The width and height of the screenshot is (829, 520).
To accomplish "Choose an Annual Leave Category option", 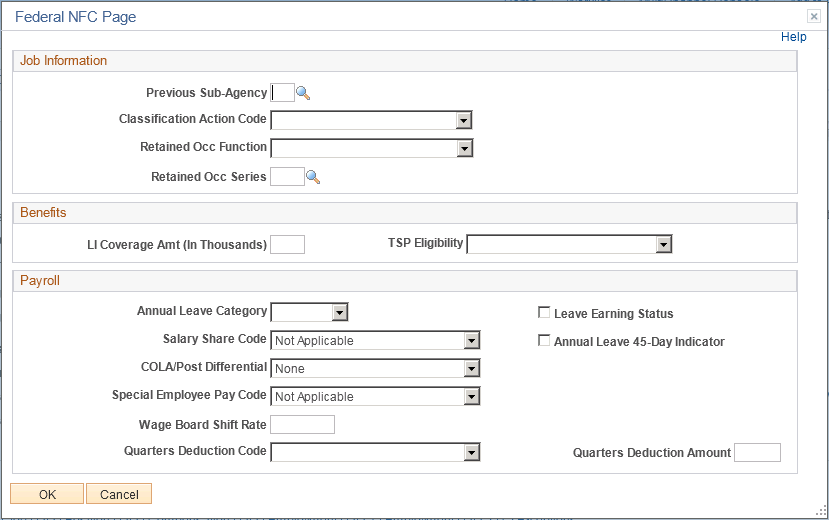I will pyautogui.click(x=309, y=312).
